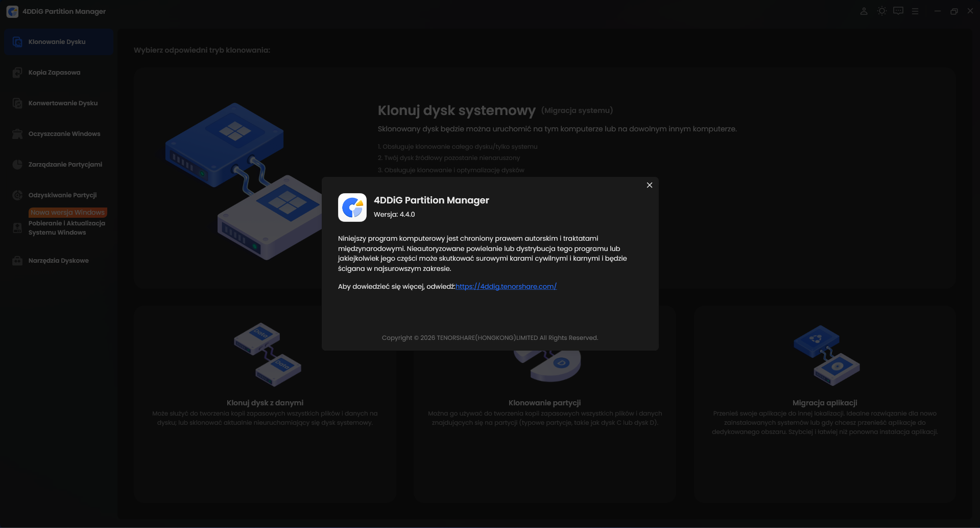Select the Migracja aplikacji card title
Image resolution: width=980 pixels, height=528 pixels.
[x=825, y=403]
